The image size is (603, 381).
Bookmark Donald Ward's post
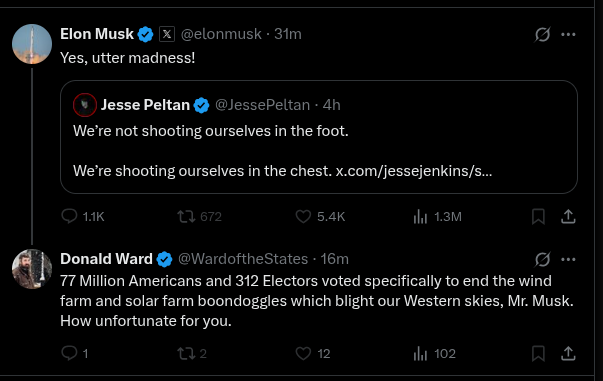[x=538, y=353]
